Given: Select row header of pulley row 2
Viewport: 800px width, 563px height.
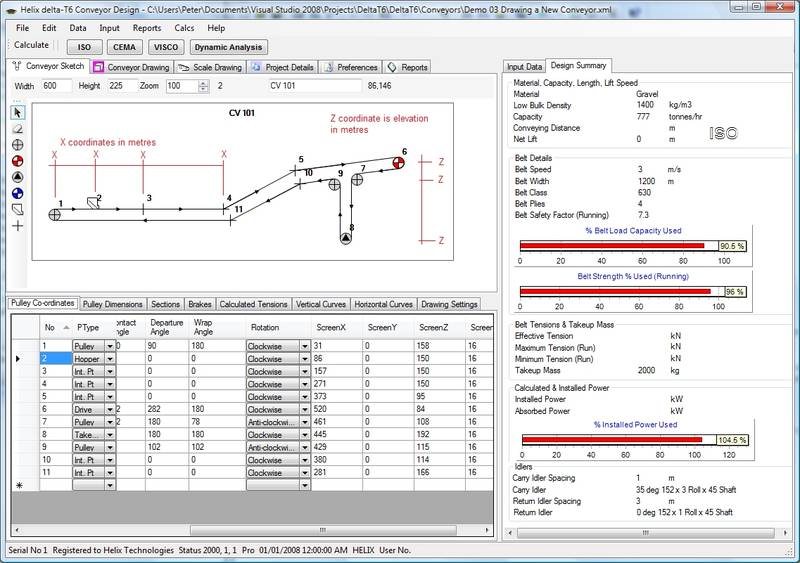Looking at the screenshot, I should point(25,359).
